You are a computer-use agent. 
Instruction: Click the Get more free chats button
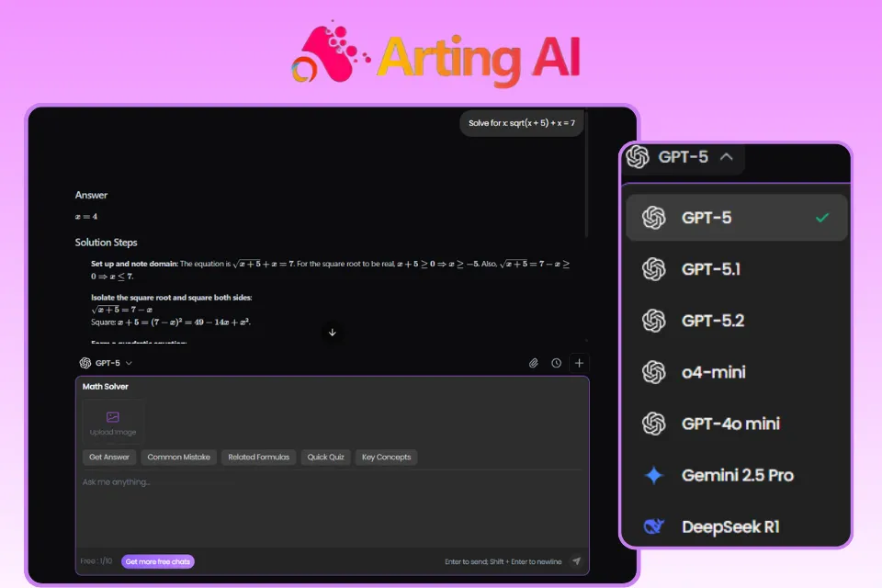coord(157,560)
